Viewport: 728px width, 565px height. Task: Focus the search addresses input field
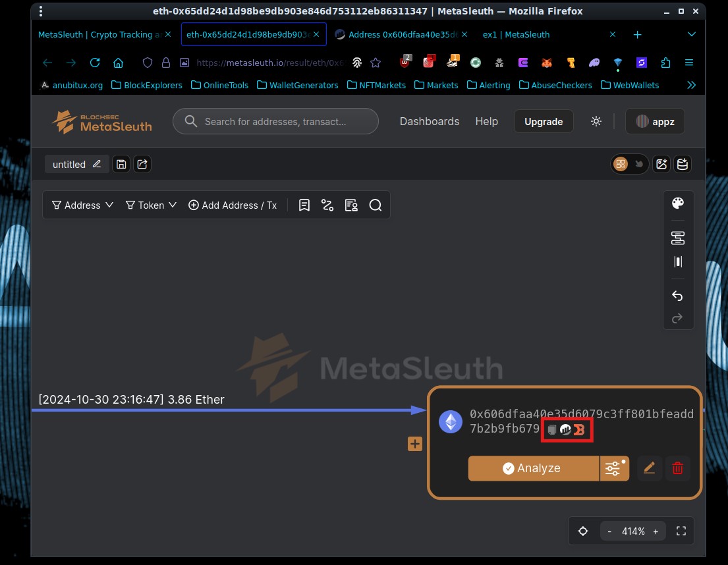[x=276, y=122]
